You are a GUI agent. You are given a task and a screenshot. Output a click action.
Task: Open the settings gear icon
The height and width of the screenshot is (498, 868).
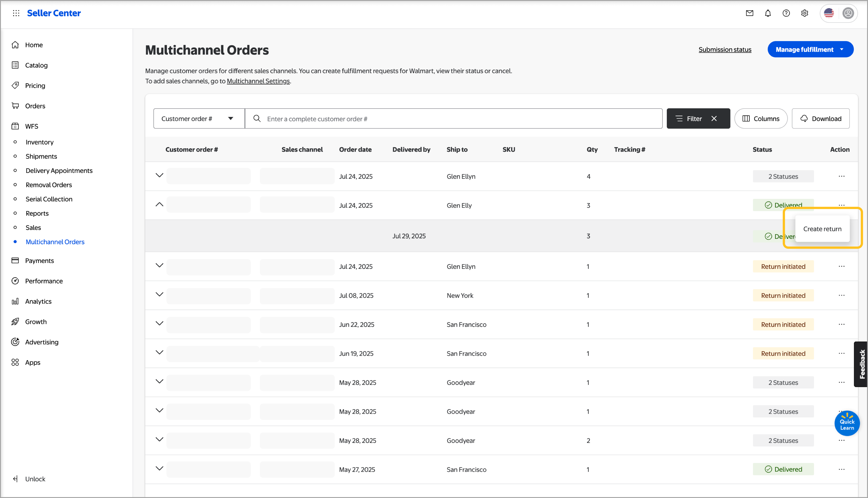tap(804, 13)
